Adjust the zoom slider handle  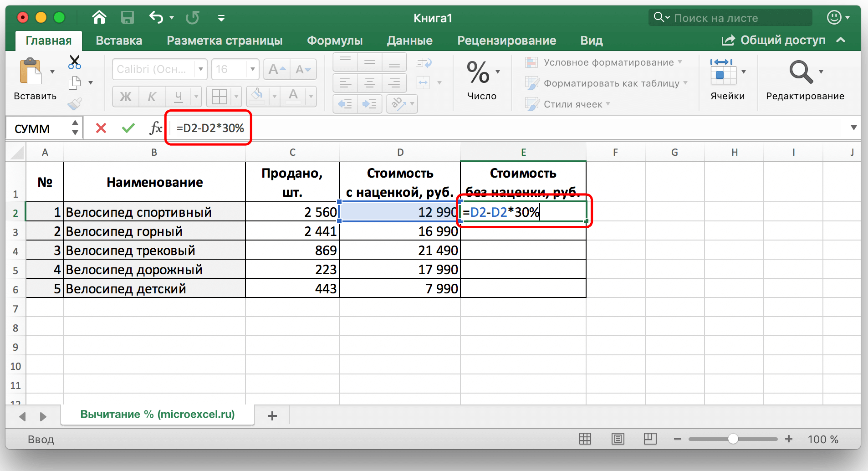[x=733, y=439]
